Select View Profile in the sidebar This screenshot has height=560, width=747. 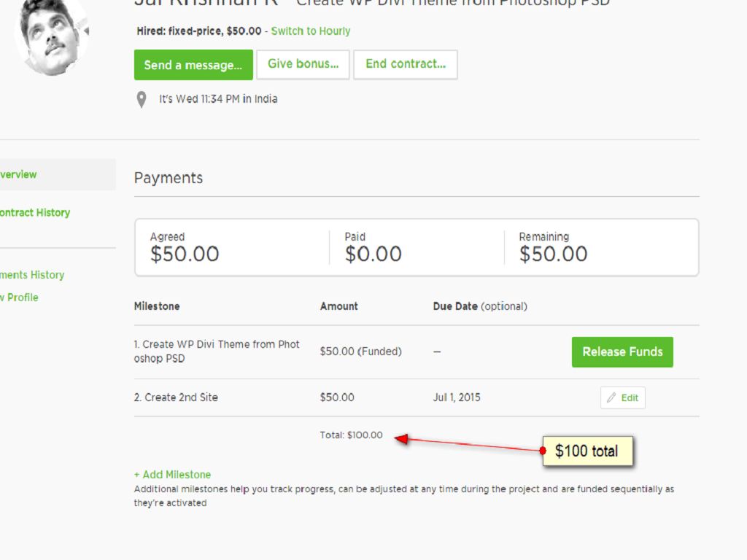click(x=20, y=297)
